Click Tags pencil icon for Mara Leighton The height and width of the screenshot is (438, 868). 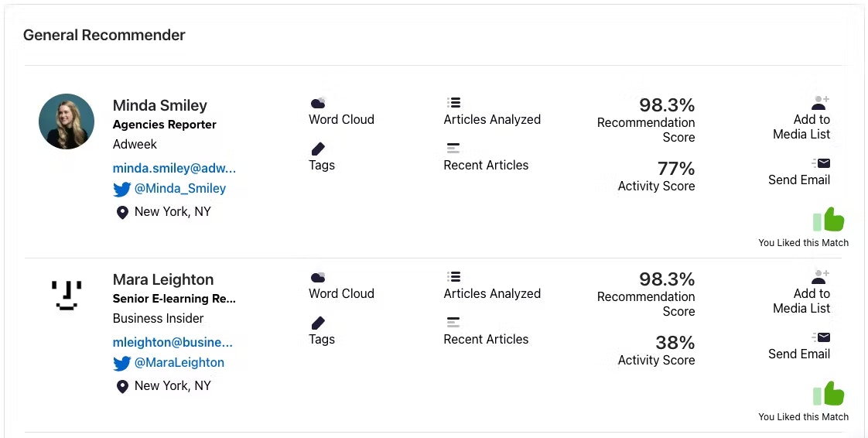(318, 323)
